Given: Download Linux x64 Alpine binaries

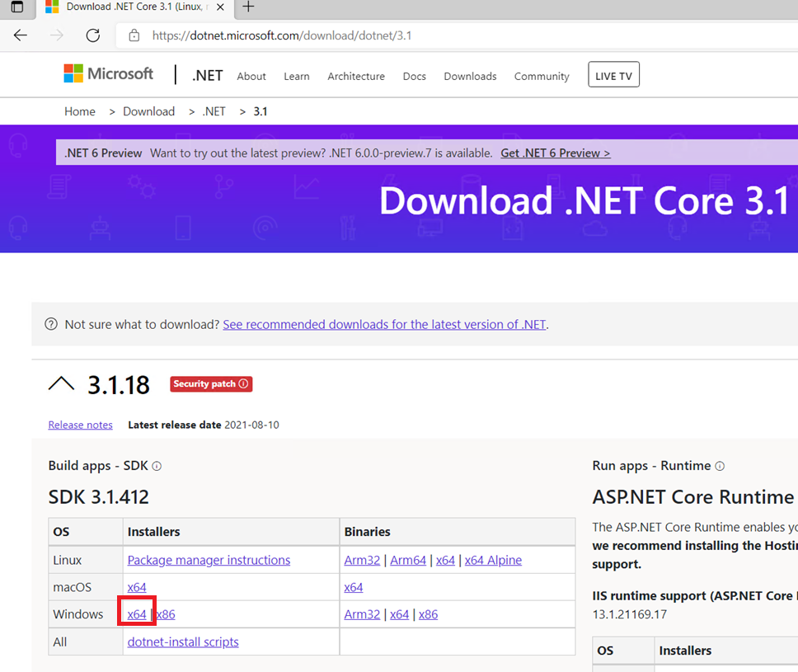Looking at the screenshot, I should pos(493,560).
